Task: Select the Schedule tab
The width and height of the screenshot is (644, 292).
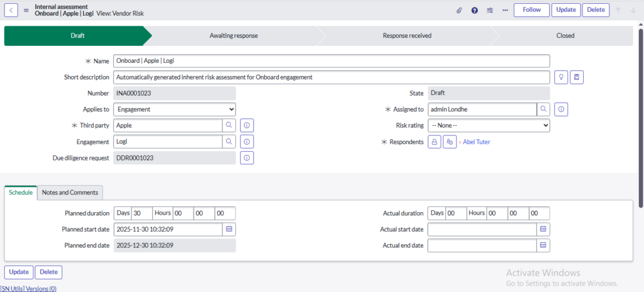Action: coord(21,193)
